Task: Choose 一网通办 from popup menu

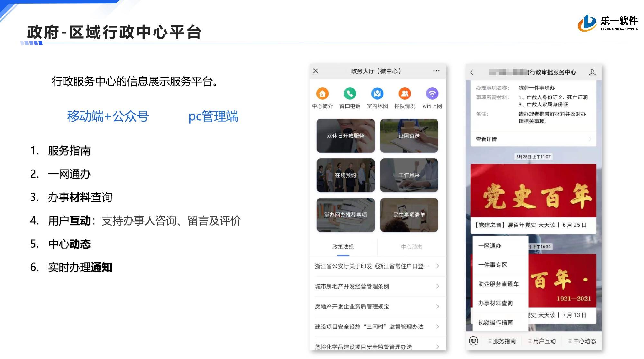Action: pos(500,246)
